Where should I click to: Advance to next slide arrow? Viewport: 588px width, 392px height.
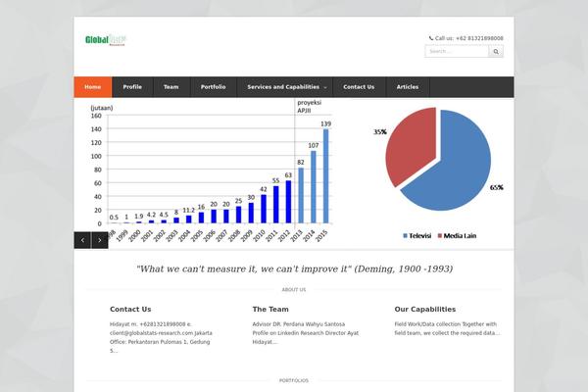point(100,240)
